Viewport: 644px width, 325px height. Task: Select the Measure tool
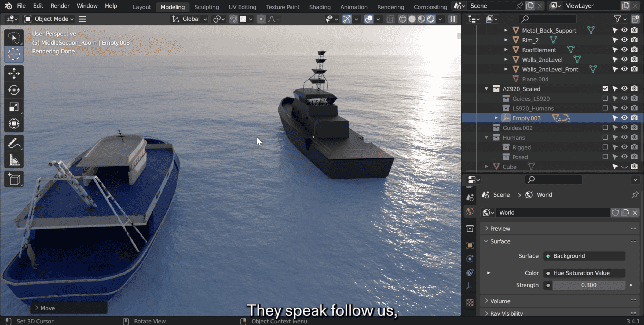(x=14, y=160)
